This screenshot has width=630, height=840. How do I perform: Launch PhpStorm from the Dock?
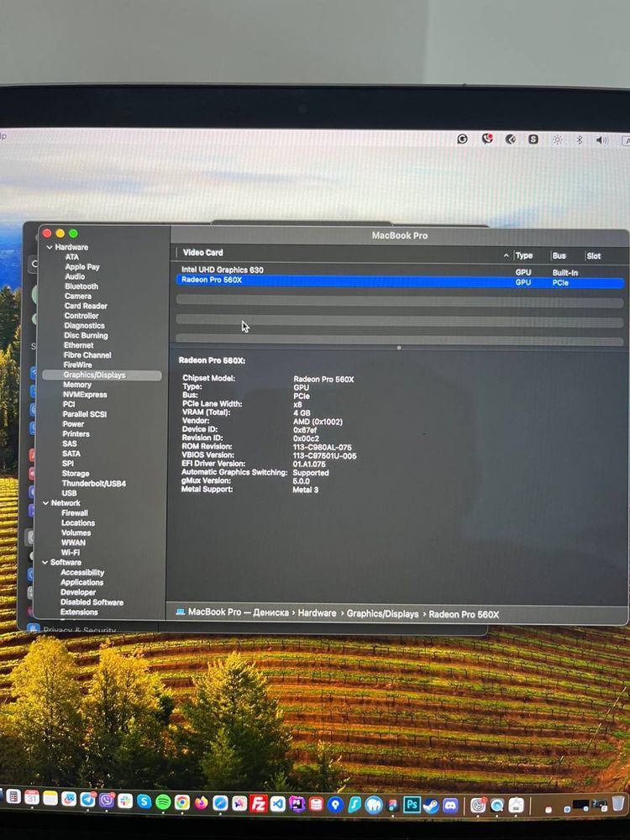coord(297,804)
